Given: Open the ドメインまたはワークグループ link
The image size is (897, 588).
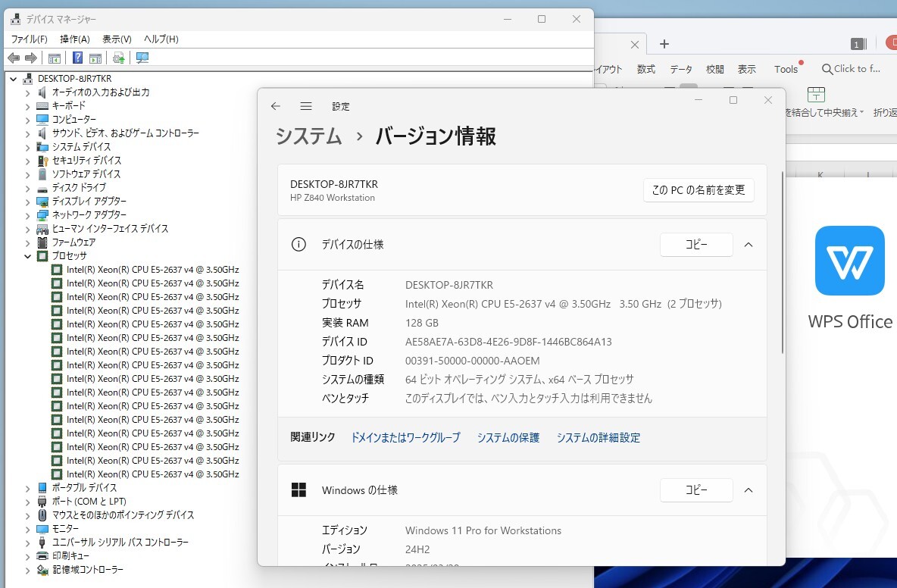Looking at the screenshot, I should [405, 437].
